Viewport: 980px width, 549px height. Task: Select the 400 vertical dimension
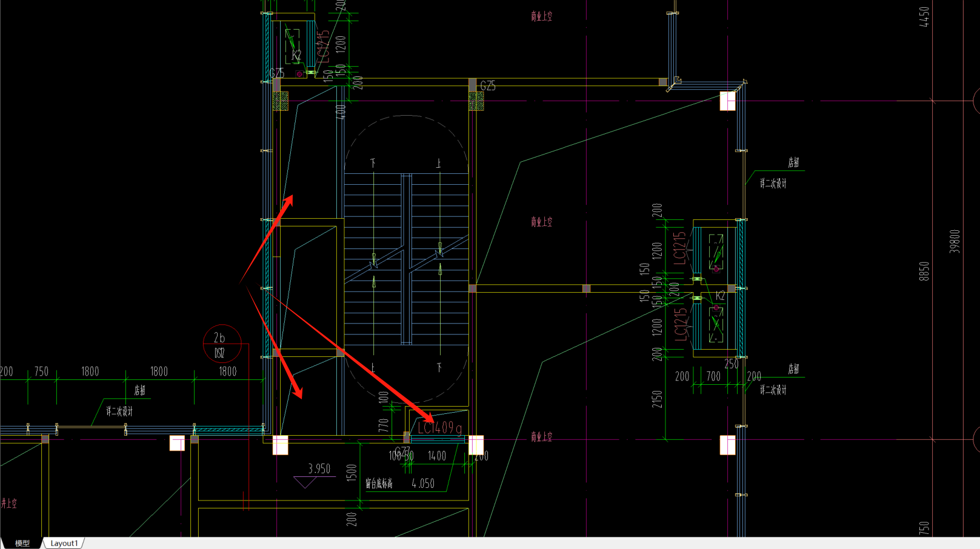[x=340, y=111]
